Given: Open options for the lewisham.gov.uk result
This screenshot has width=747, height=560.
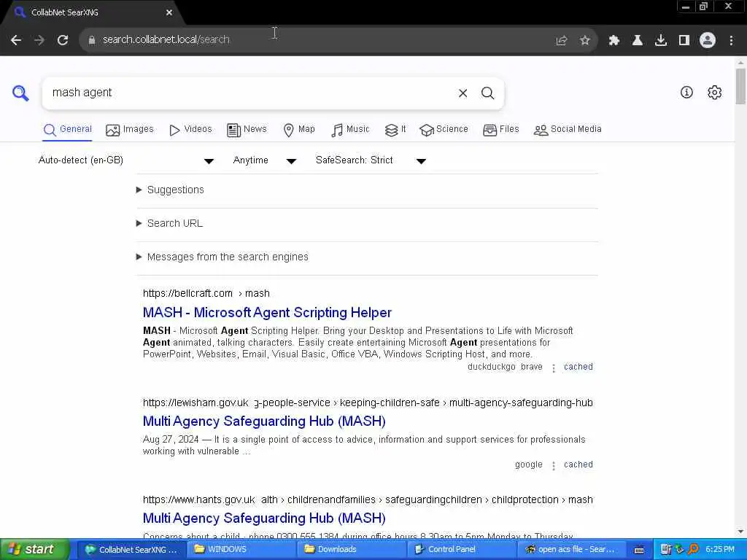Looking at the screenshot, I should pos(554,466).
